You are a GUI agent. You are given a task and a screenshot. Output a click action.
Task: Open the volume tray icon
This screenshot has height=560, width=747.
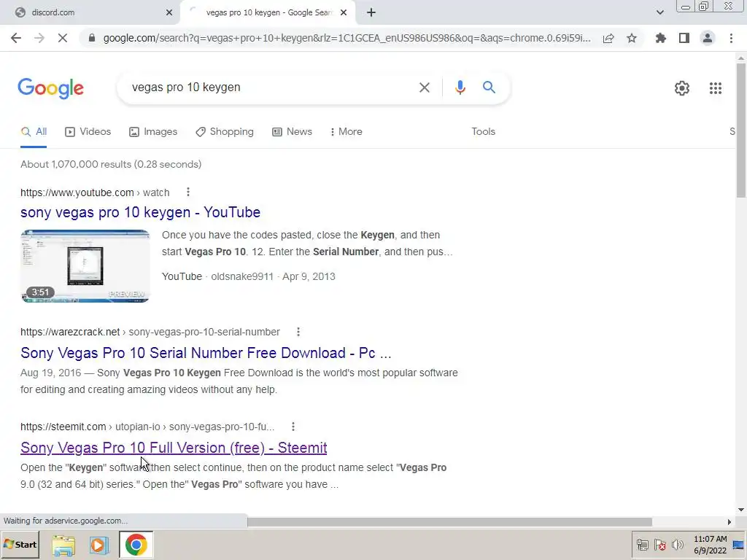pyautogui.click(x=678, y=545)
